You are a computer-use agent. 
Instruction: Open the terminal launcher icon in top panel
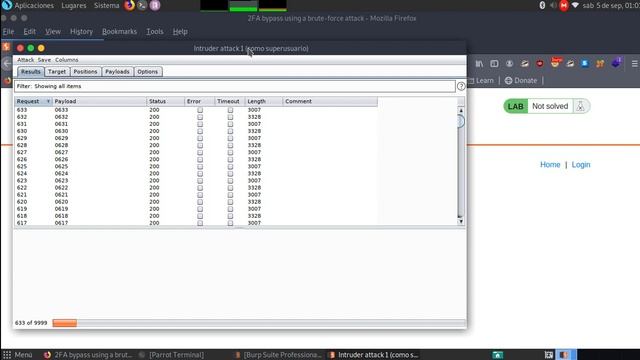[x=142, y=5]
